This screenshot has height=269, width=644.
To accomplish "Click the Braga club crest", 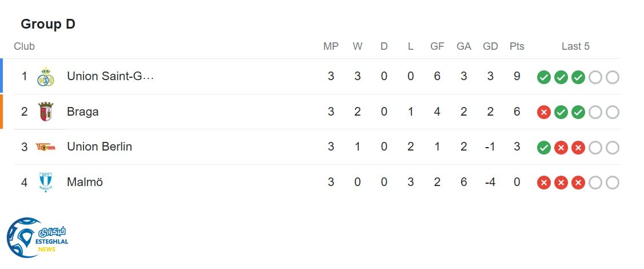I will [x=46, y=112].
